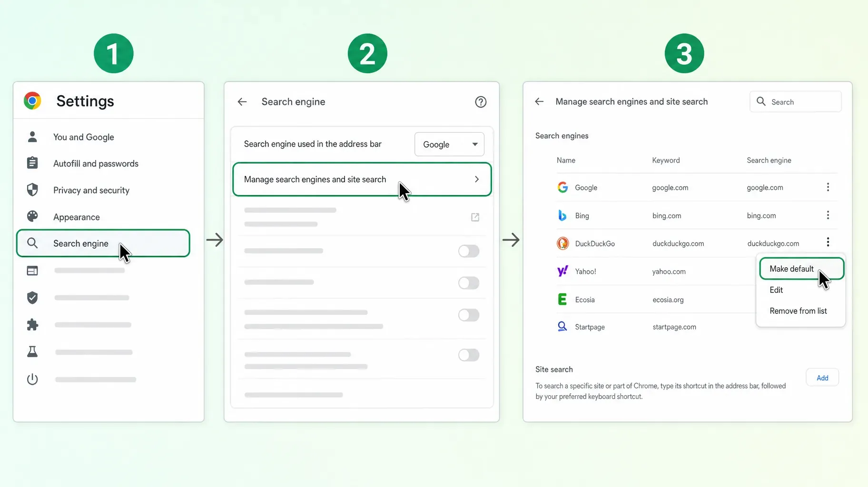Click the Startpage logo in the list
Viewport: 868px width, 487px height.
point(562,326)
